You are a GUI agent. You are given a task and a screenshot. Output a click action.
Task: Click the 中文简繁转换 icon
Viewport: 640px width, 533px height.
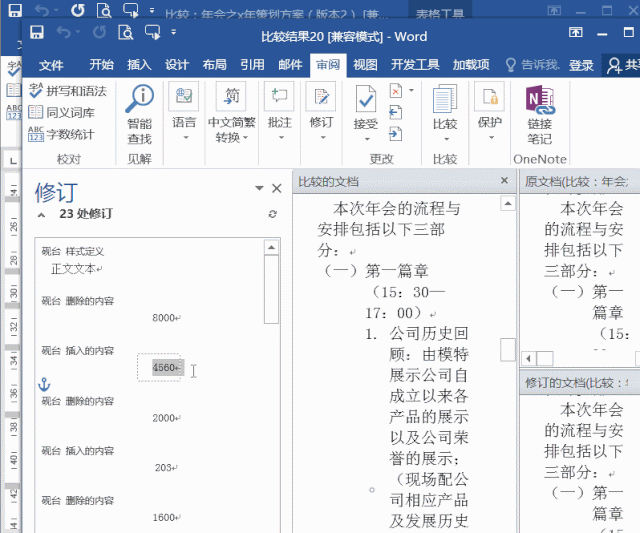point(231,96)
